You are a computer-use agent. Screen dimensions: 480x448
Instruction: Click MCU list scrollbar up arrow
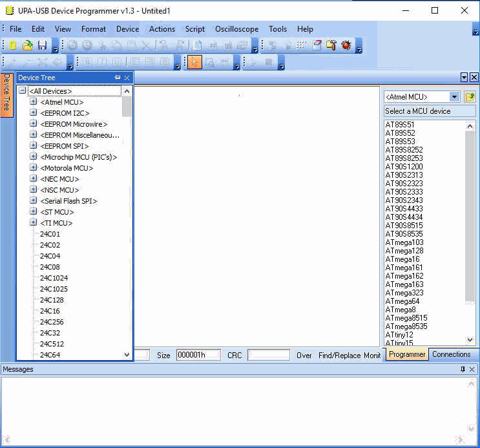point(470,126)
